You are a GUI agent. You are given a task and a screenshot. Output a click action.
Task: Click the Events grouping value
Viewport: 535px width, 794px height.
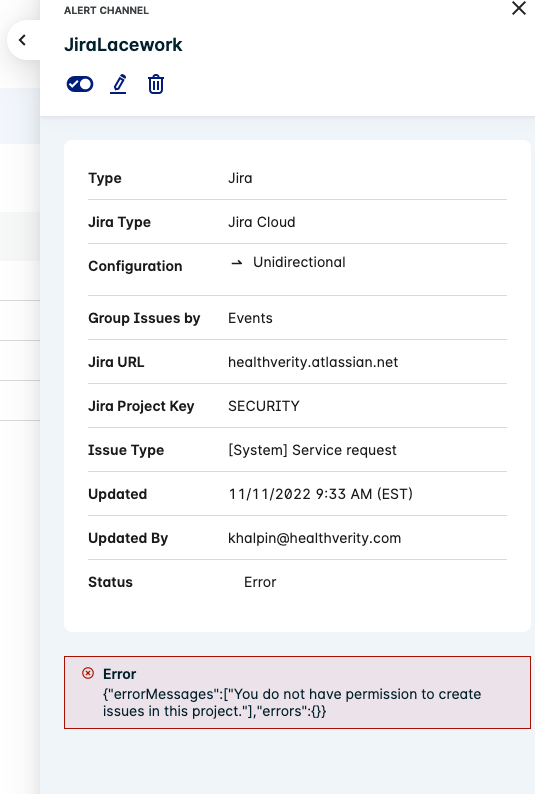pyautogui.click(x=250, y=318)
